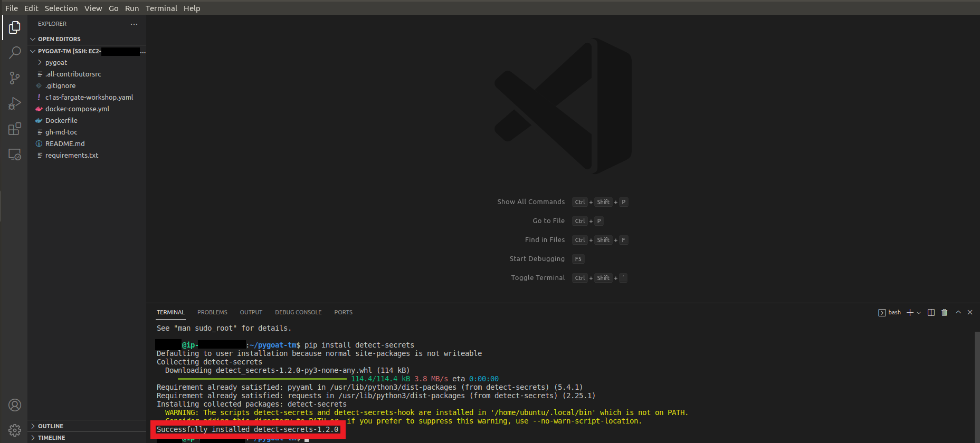This screenshot has width=980, height=443.
Task: Open the Go menu
Action: (x=113, y=8)
